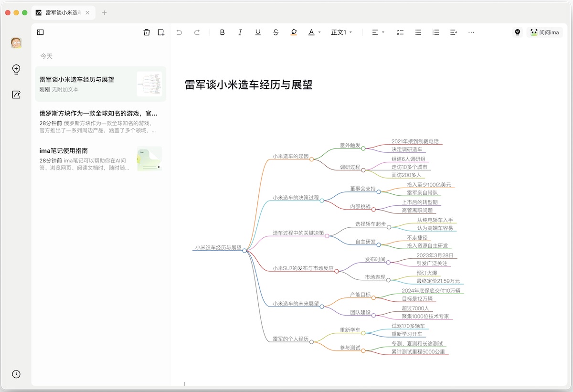
Task: Open a new tab with plus button
Action: (x=105, y=12)
